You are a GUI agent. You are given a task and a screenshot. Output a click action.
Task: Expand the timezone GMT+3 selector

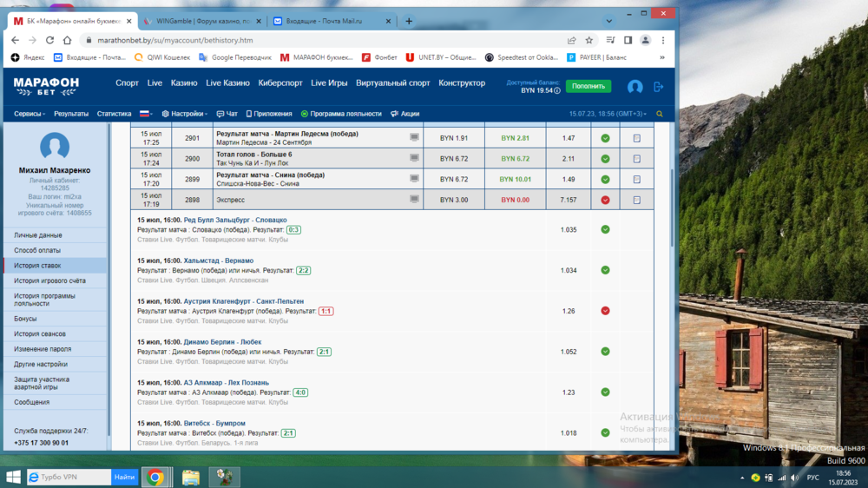coord(608,114)
